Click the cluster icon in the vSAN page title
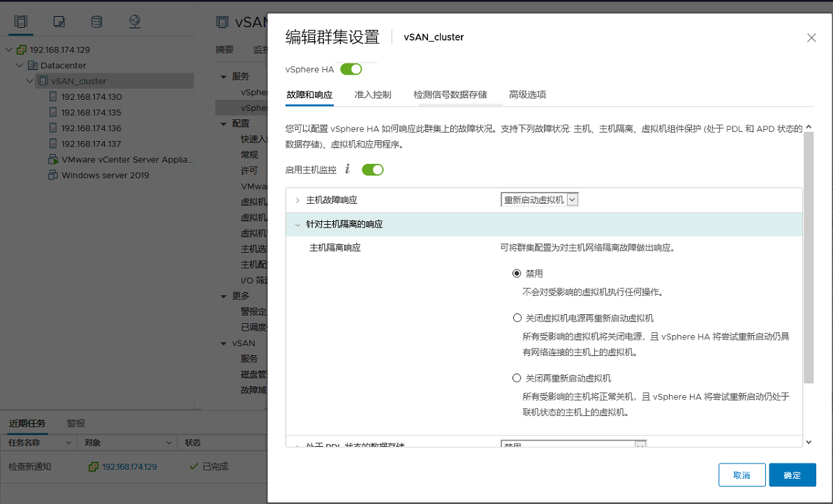This screenshot has width=833, height=504. point(222,22)
